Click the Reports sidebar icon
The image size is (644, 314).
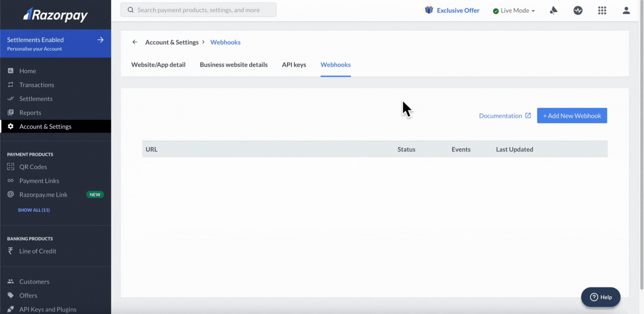click(11, 112)
